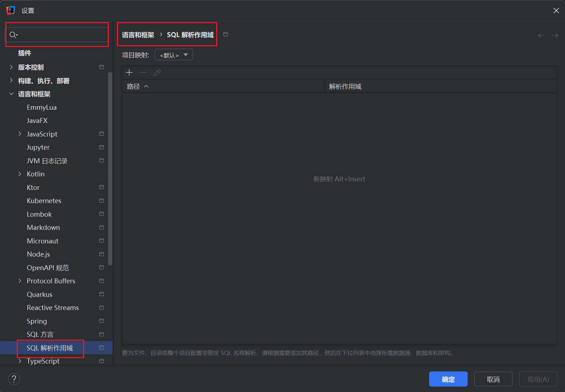565x392 pixels.
Task: Click the IntelliJ logo in the title bar
Action: tap(11, 10)
